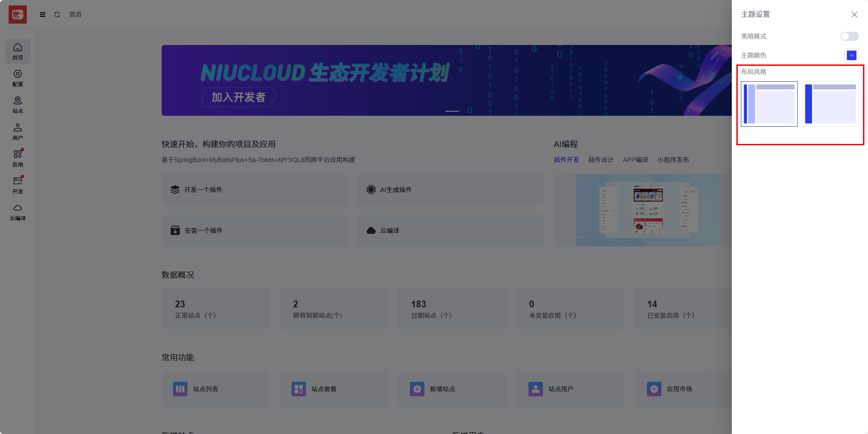
Task: Click the 云编译 cloud sidebar icon
Action: coord(18,212)
